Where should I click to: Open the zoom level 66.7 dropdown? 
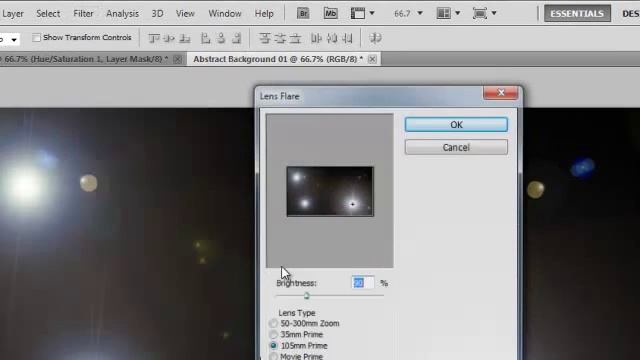pyautogui.click(x=420, y=13)
